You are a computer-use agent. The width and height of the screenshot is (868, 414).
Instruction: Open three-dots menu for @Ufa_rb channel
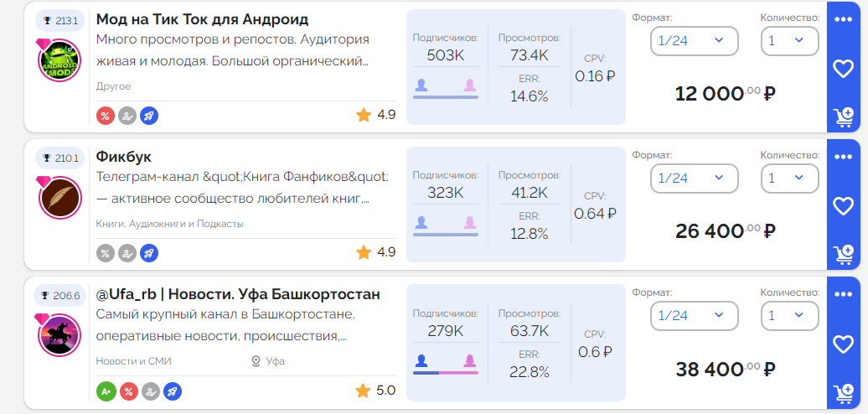843,294
